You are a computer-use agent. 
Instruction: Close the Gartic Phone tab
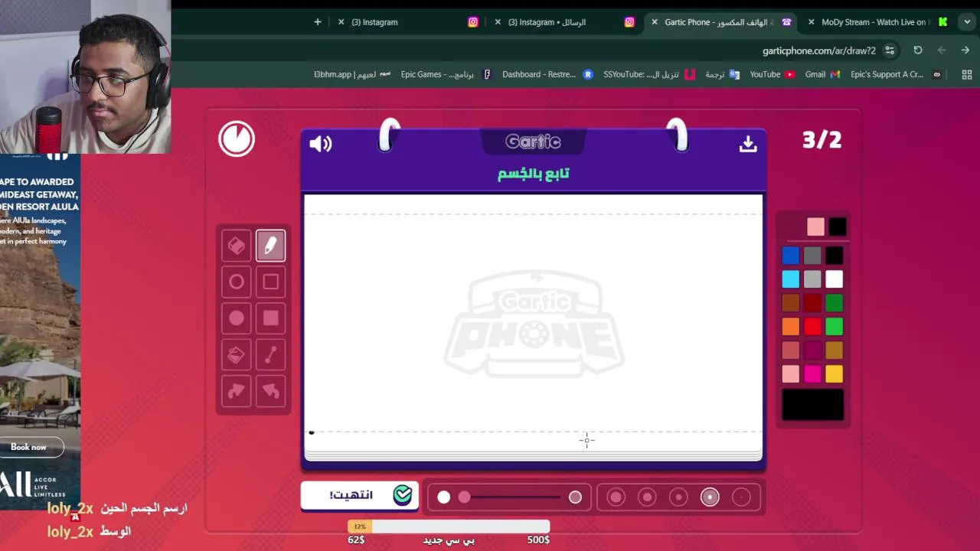(655, 22)
